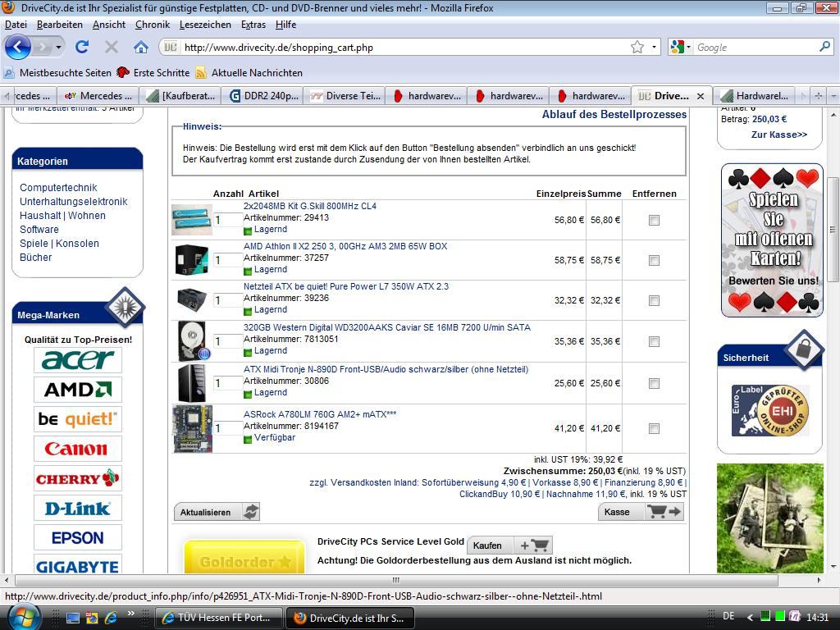Screen dimensions: 840x630
Task: Switch to the Diverse Tei... tab
Action: point(345,96)
